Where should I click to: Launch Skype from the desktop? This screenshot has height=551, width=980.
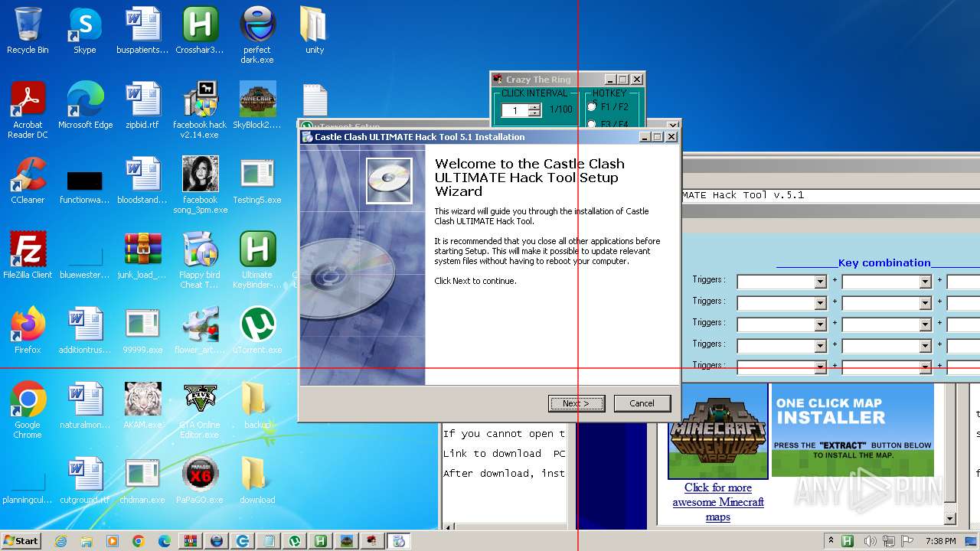85,31
